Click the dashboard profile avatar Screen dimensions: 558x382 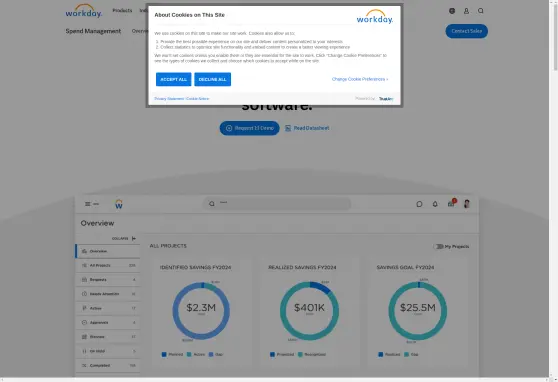[x=467, y=204]
